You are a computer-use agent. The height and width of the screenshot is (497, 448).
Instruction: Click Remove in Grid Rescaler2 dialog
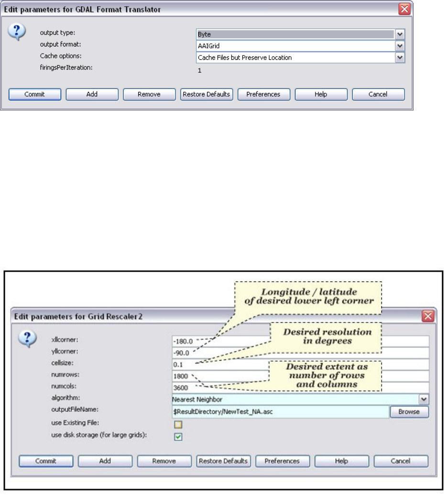164,461
